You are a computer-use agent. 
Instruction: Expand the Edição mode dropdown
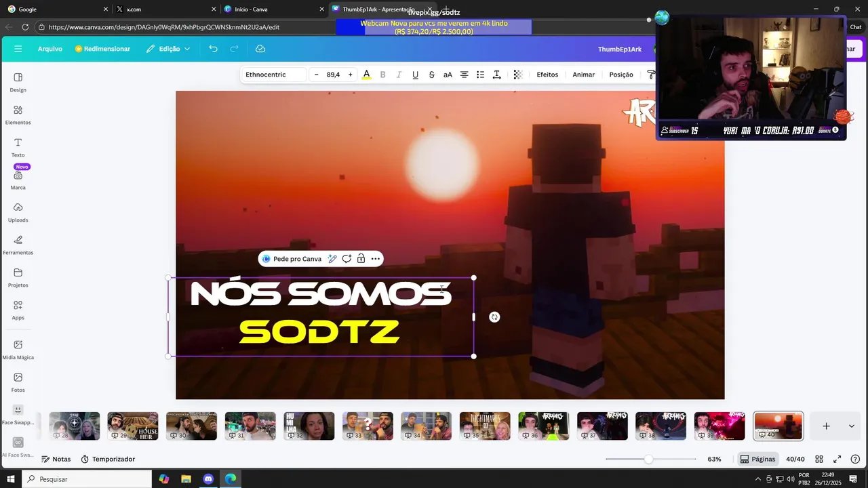click(168, 49)
